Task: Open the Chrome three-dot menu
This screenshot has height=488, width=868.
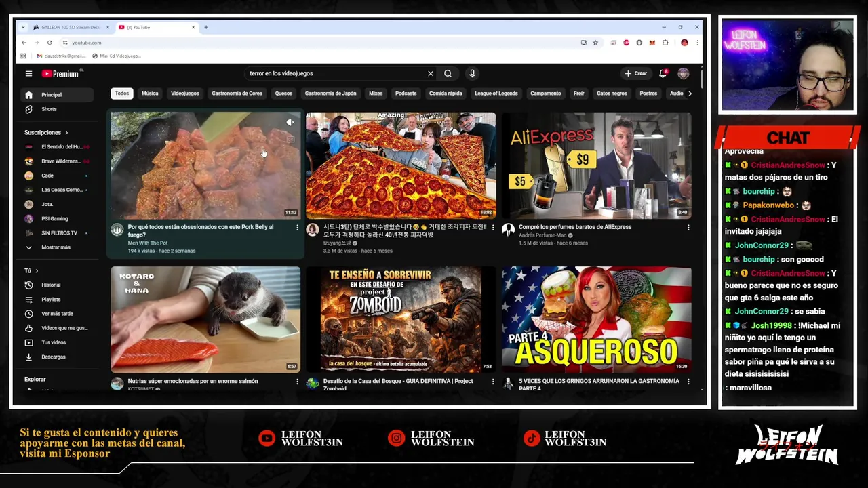Action: tap(696, 43)
